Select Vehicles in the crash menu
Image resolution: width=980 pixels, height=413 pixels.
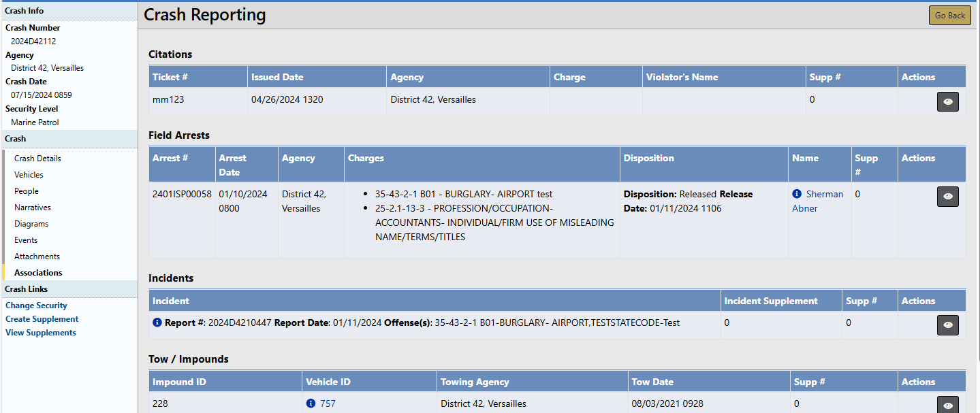point(29,175)
